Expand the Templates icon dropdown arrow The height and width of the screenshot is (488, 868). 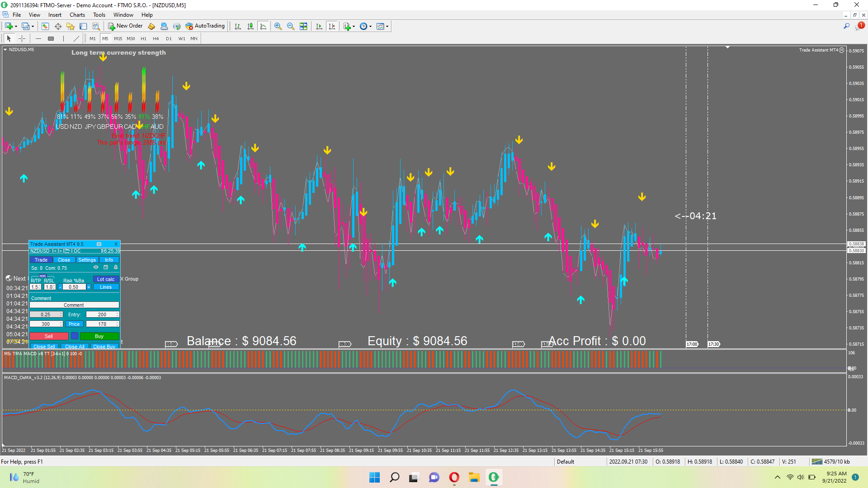(x=387, y=26)
